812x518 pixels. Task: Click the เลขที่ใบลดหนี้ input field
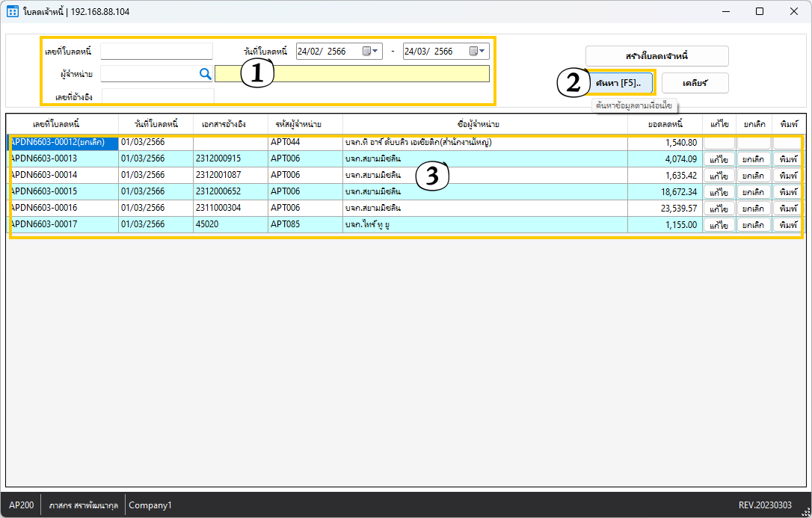tap(156, 51)
